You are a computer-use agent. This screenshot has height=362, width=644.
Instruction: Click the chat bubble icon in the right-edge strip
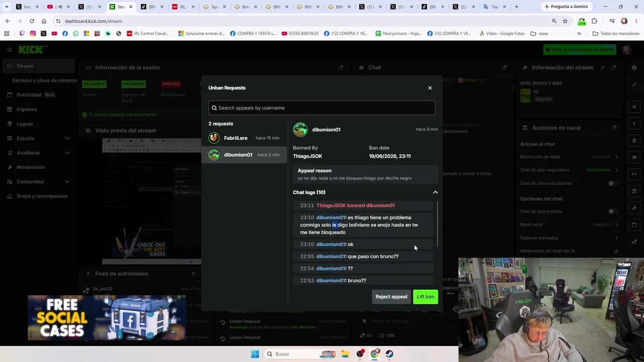[634, 157]
